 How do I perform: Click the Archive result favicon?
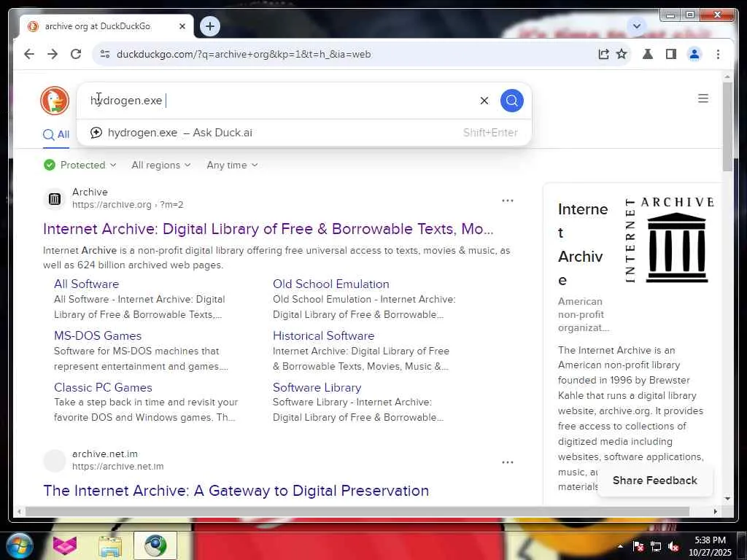tap(54, 198)
